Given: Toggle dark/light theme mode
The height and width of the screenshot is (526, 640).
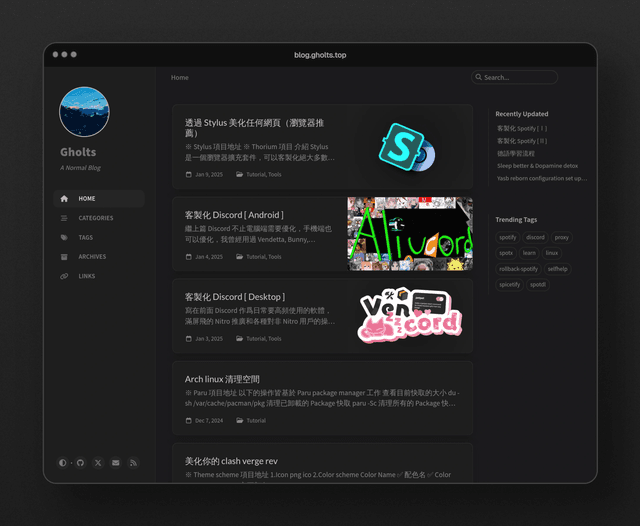Looking at the screenshot, I should [62, 463].
